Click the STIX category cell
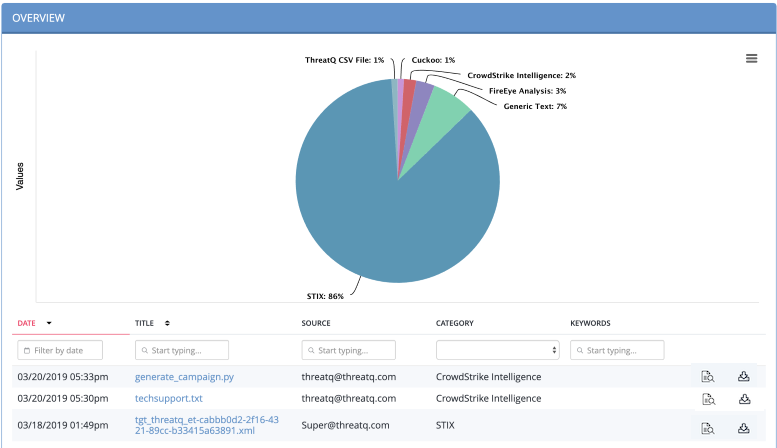The image size is (777, 448). pos(445,425)
